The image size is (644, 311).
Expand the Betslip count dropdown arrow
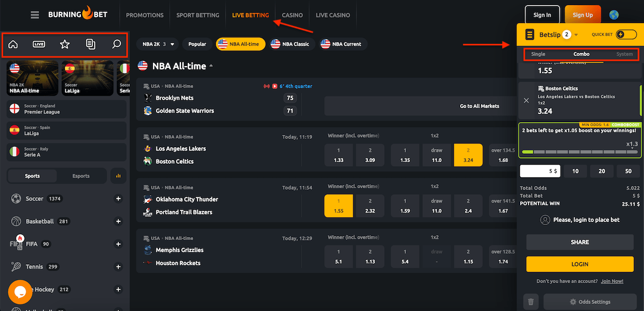point(576,35)
